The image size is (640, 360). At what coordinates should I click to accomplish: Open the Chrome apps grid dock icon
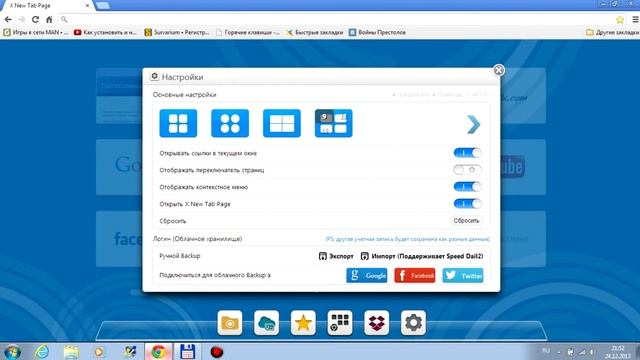point(340,323)
